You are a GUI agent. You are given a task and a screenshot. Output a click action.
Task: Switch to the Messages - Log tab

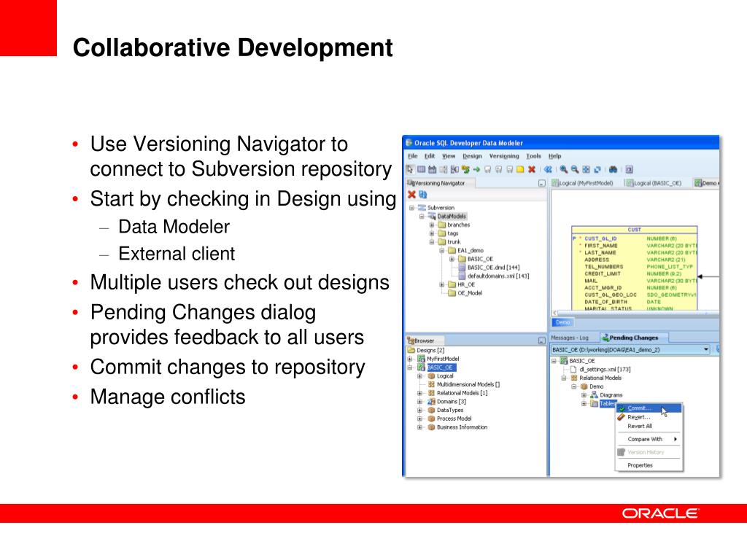(x=570, y=338)
